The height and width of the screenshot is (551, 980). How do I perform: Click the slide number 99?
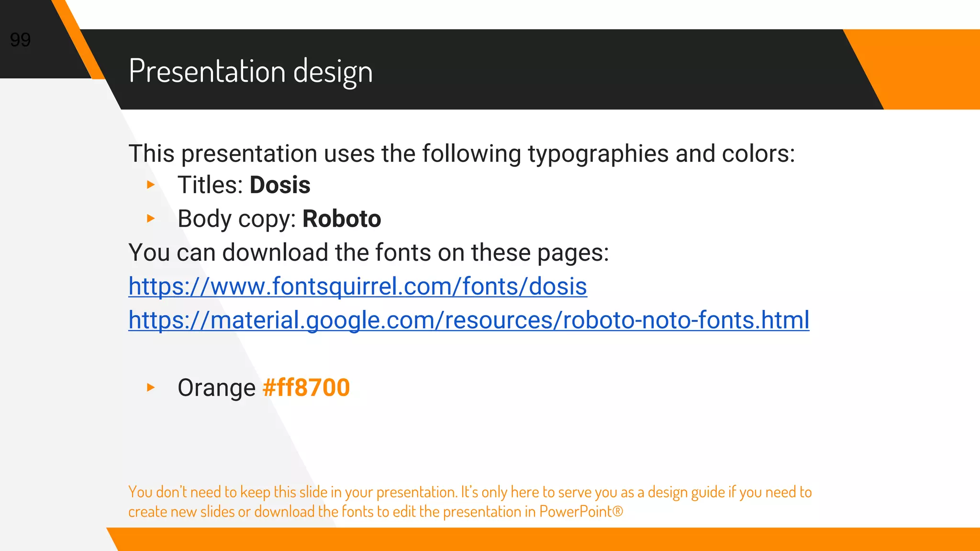pyautogui.click(x=21, y=40)
